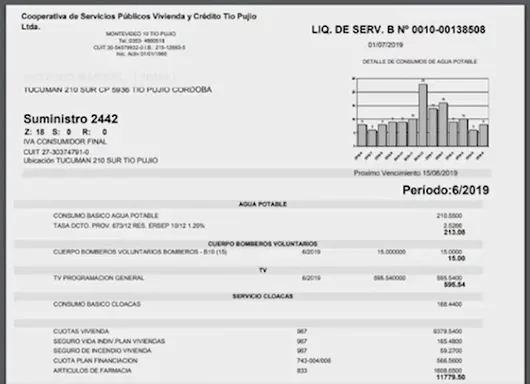Click the 'AGUA POTABLE' section header
The height and width of the screenshot is (384, 530).
tap(263, 204)
